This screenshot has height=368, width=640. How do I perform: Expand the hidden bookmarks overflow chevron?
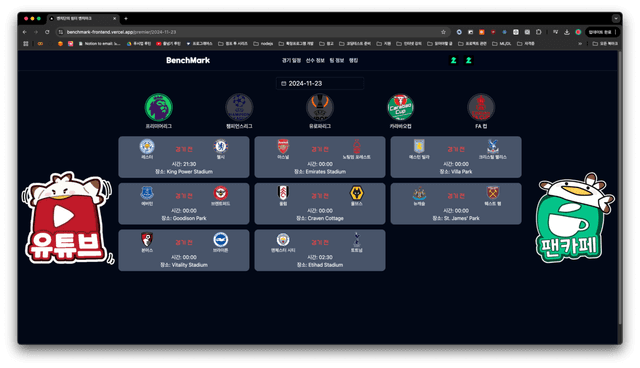580,43
